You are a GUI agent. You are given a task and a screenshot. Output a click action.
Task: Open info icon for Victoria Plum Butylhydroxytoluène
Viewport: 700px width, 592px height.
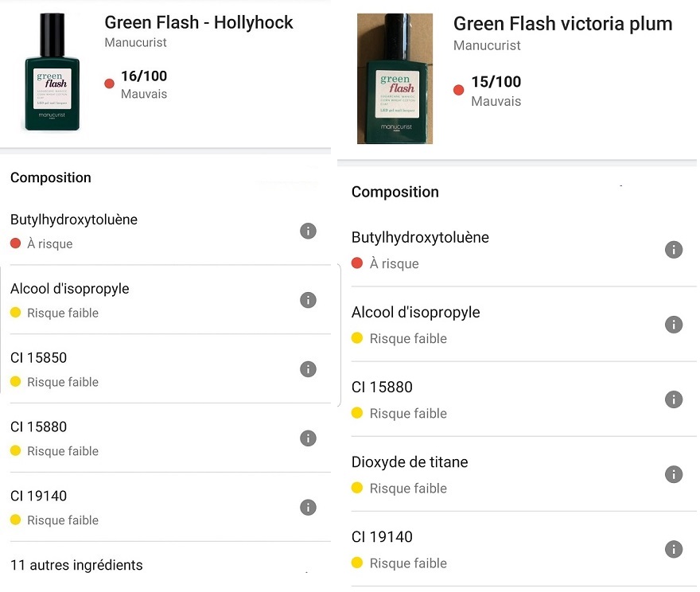tap(674, 250)
